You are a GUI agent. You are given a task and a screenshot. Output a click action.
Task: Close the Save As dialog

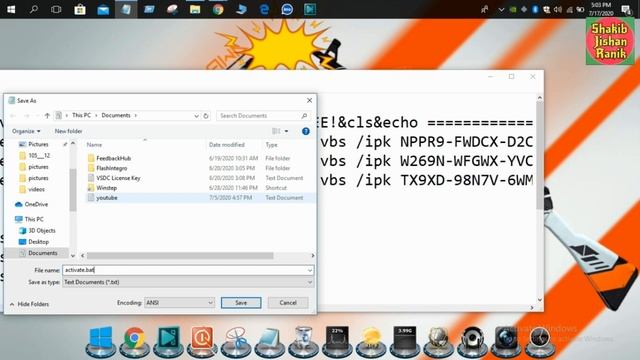tap(309, 100)
